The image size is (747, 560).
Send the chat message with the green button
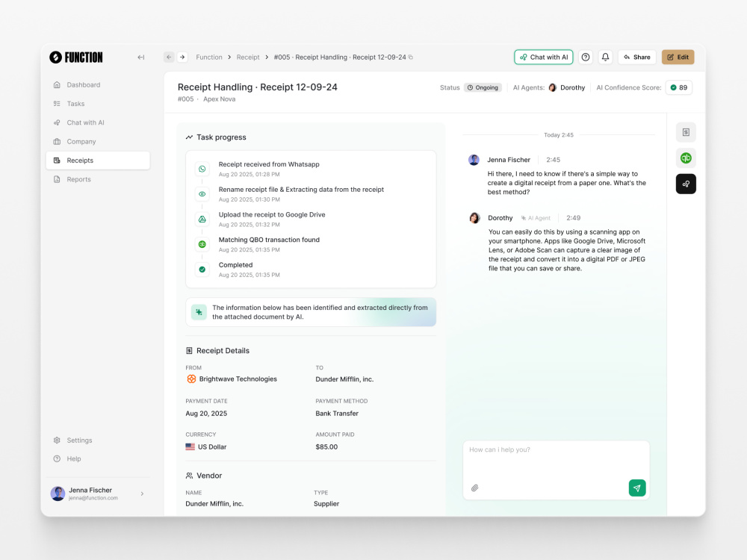click(x=637, y=488)
